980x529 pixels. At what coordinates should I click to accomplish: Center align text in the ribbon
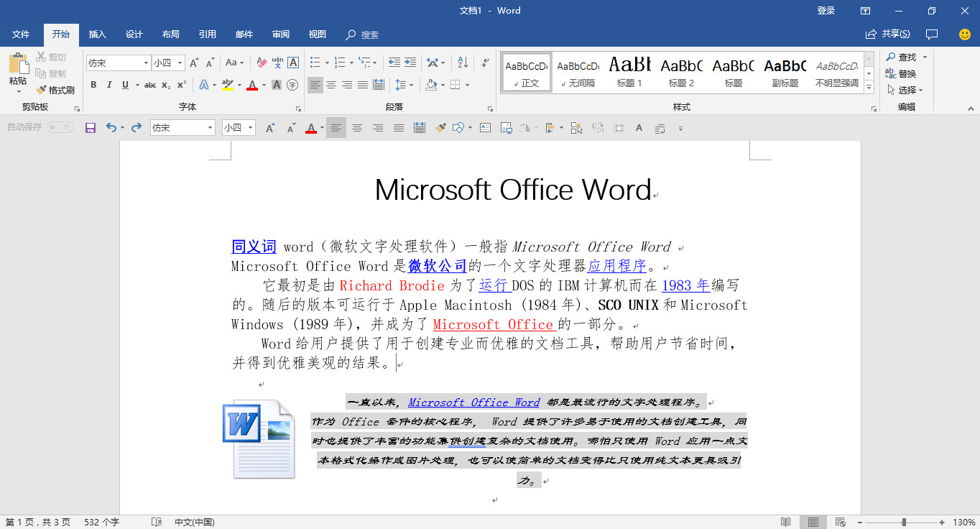(331, 85)
